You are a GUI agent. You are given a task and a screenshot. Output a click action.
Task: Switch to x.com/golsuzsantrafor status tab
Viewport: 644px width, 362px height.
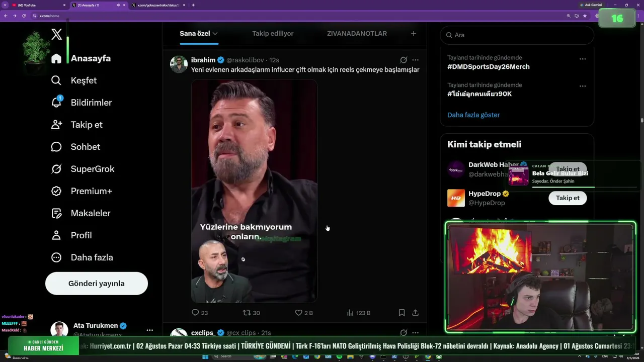pos(158,5)
